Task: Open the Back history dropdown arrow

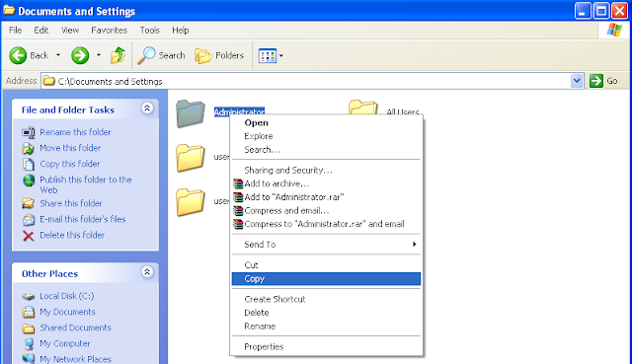Action: click(x=58, y=55)
